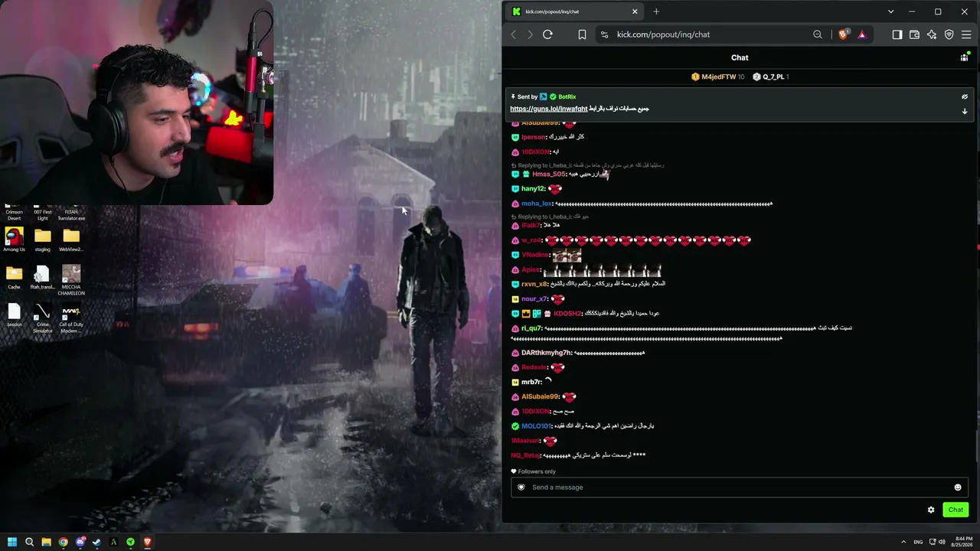
Task: Select the kick.com/popout/inq/chat tab
Action: pos(574,11)
